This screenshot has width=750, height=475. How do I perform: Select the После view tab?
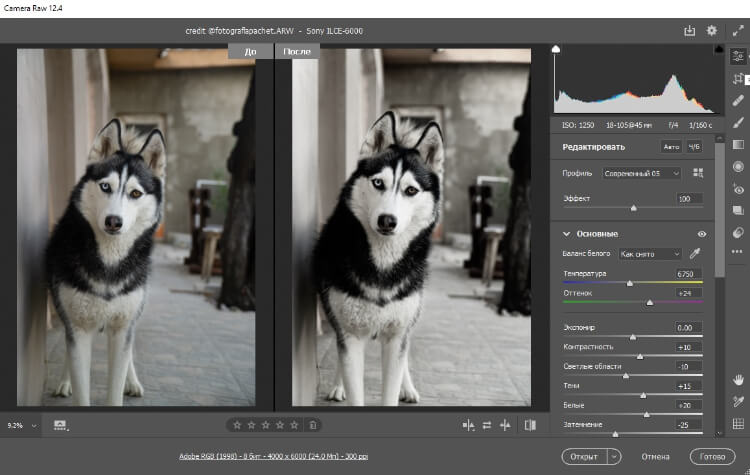[x=297, y=51]
